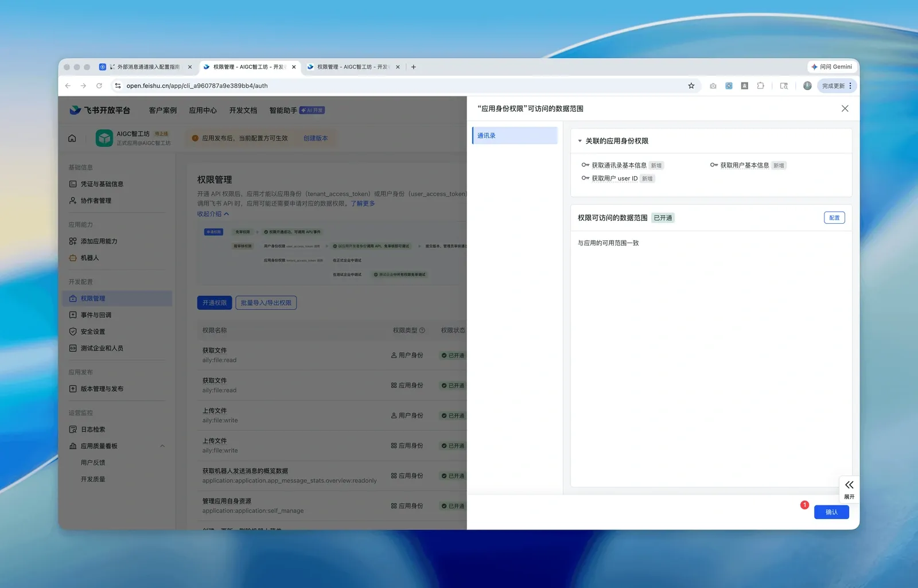Select 机器人 in the sidebar

pos(90,258)
